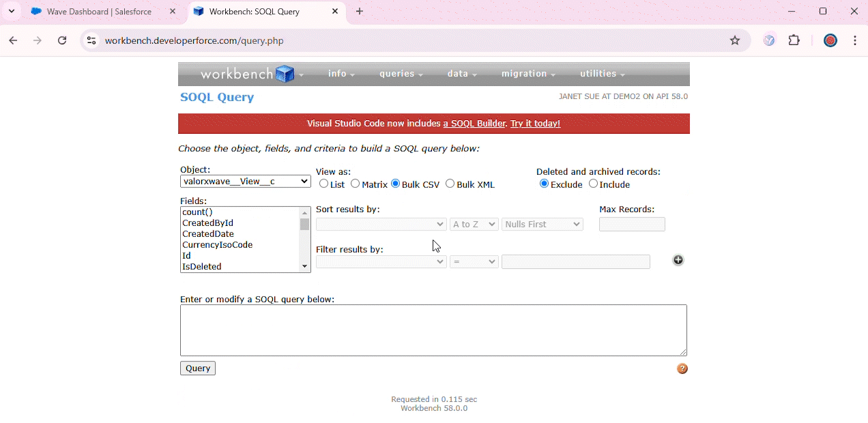The width and height of the screenshot is (868, 423).
Task: Switch to Workbench SOQL Query tab
Action: [266, 12]
